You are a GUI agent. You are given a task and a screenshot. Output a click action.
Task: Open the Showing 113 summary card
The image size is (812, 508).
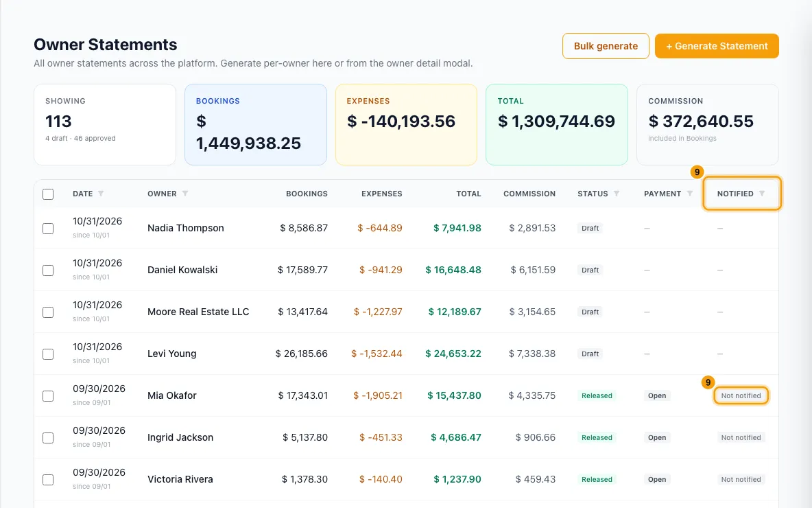[105, 125]
